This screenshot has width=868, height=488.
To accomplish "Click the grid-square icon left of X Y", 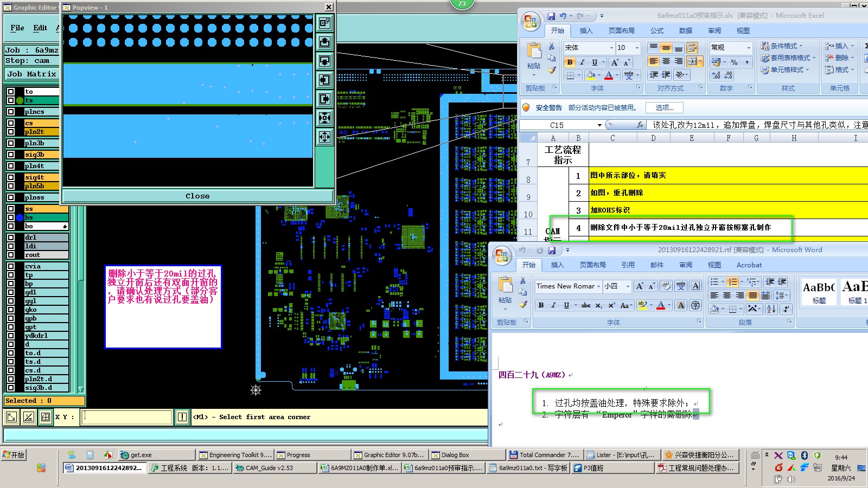I will click(46, 417).
